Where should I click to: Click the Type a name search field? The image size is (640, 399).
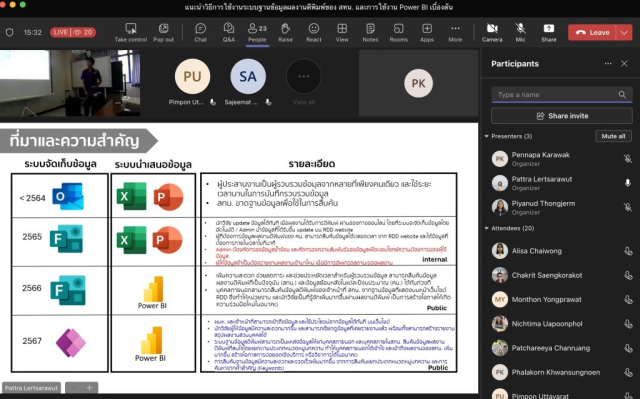562,95
